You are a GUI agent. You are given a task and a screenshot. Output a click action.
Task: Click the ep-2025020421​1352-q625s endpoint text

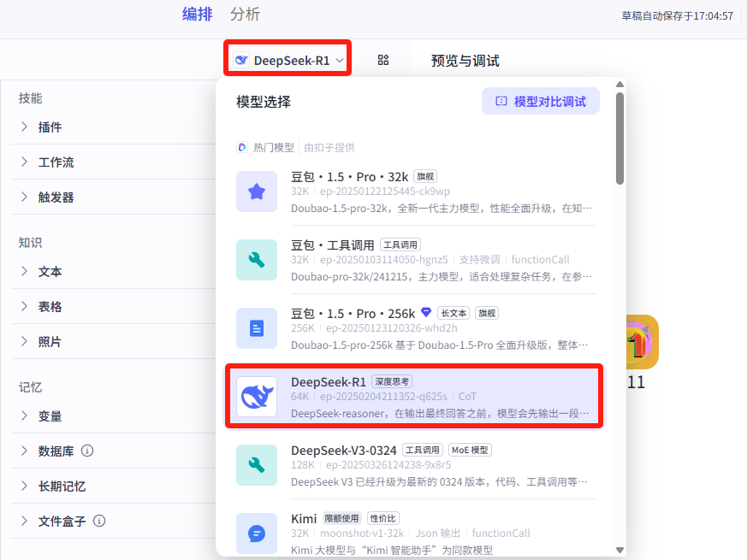383,396
